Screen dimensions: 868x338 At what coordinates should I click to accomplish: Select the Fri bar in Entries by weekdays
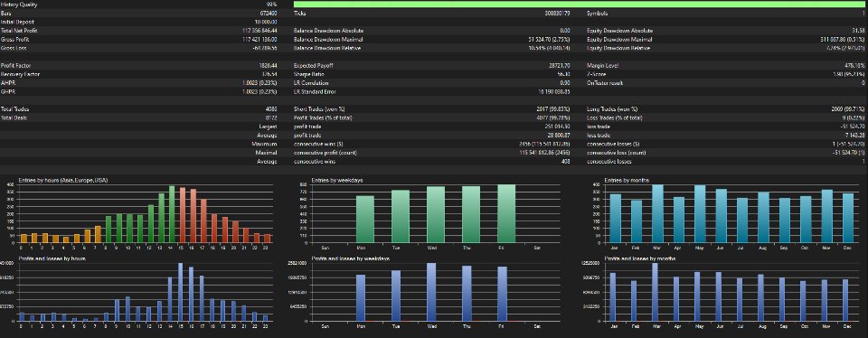click(x=506, y=213)
